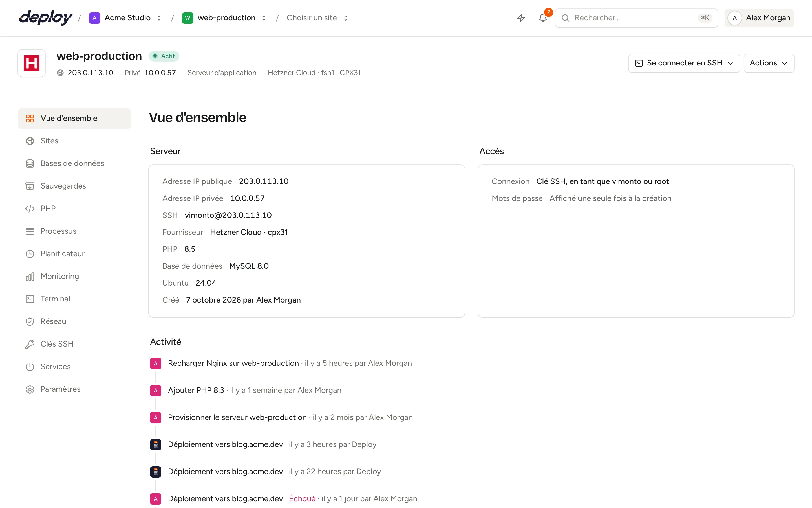
Task: Click the avatar beside Recharger Nginx activity
Action: point(156,363)
